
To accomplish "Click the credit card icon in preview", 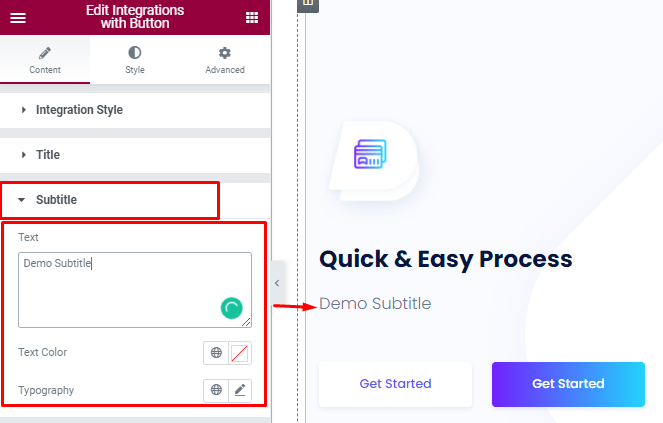I will [370, 154].
